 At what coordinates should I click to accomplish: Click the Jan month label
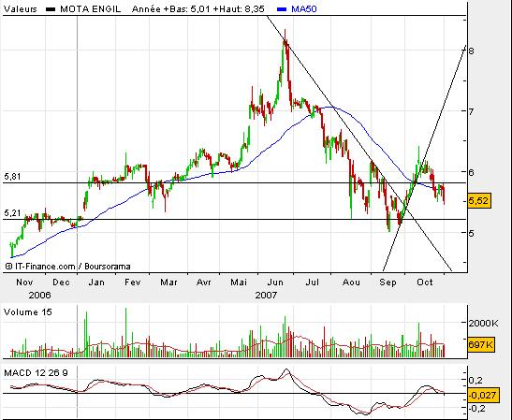[x=96, y=282]
